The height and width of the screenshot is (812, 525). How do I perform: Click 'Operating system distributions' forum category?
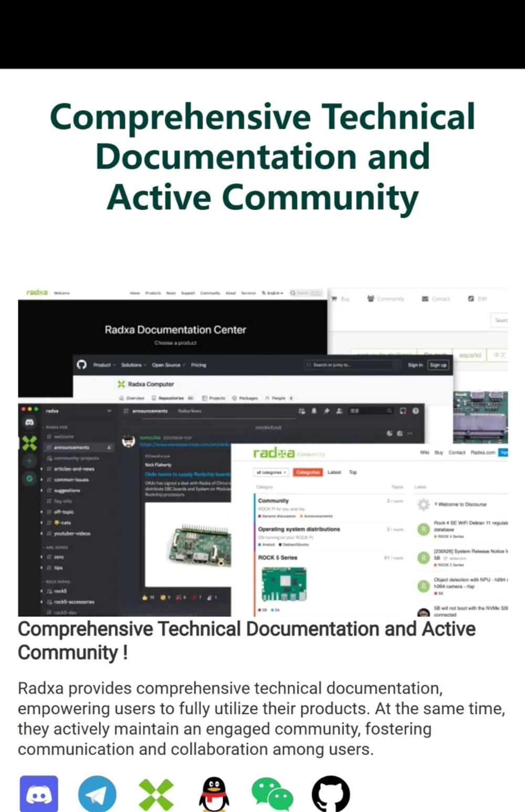click(x=299, y=529)
